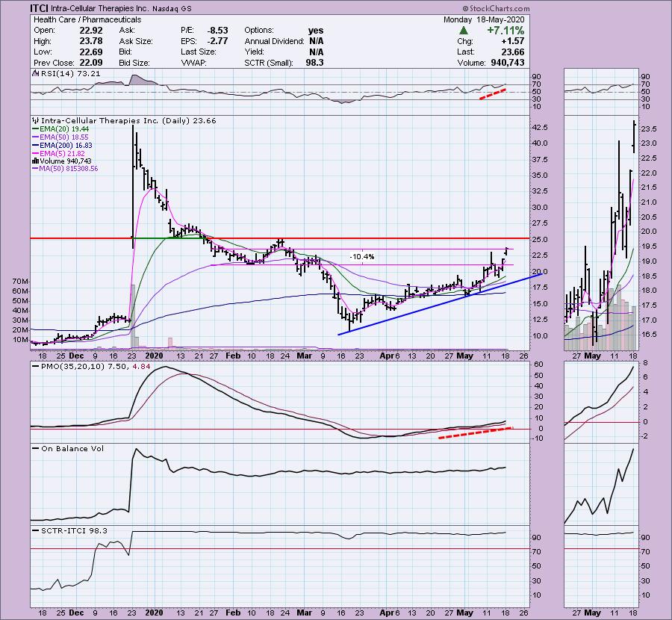
Task: Click the High price 23.78
Action: 91,41
